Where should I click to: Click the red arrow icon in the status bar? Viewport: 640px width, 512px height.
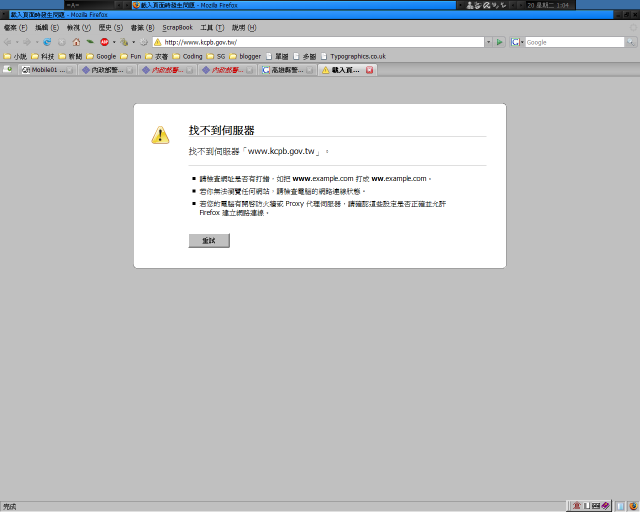click(x=576, y=506)
